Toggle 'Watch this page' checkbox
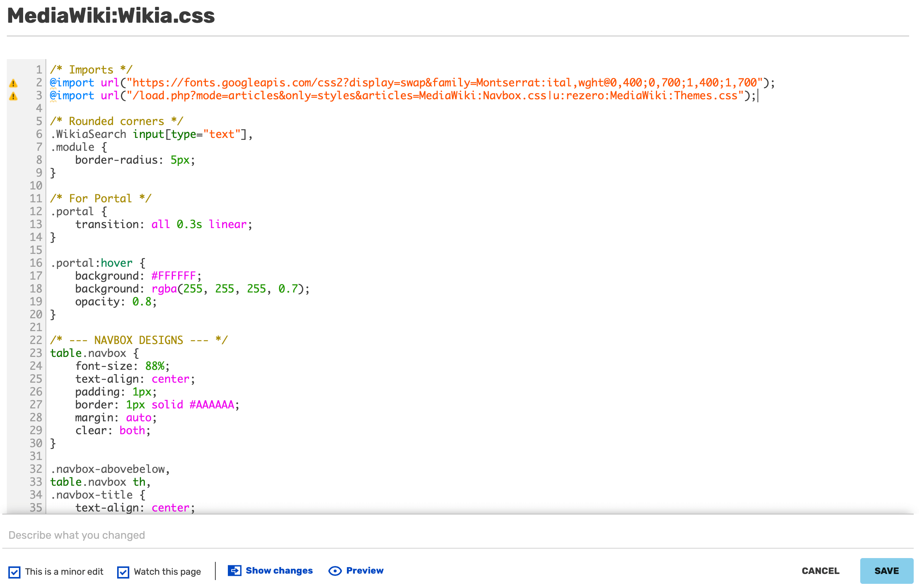This screenshot has width=919, height=588. coord(123,572)
